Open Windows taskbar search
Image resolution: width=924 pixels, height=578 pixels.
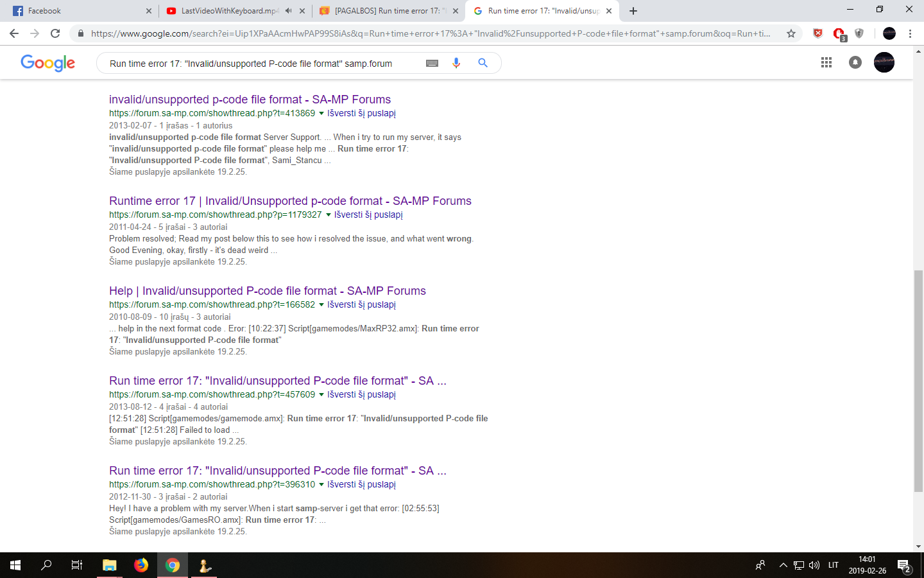tap(46, 565)
